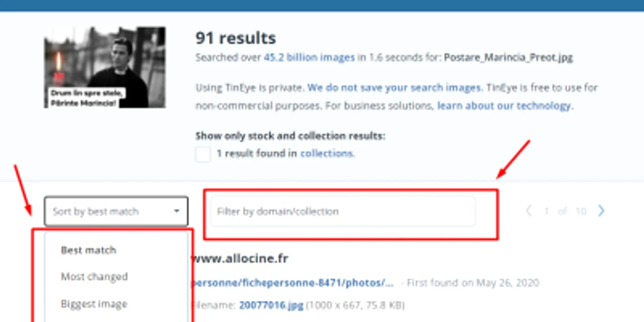This screenshot has height=322, width=644.
Task: Go to next results page arrow
Action: point(601,211)
